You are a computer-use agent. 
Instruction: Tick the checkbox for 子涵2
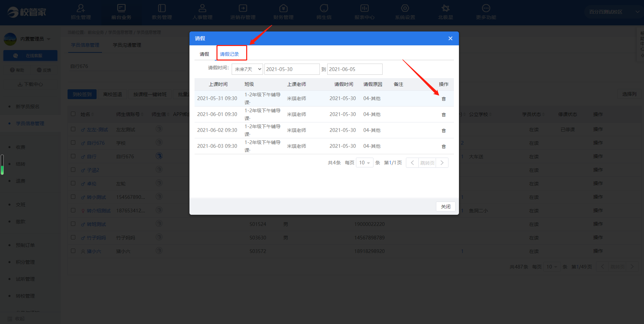(73, 170)
